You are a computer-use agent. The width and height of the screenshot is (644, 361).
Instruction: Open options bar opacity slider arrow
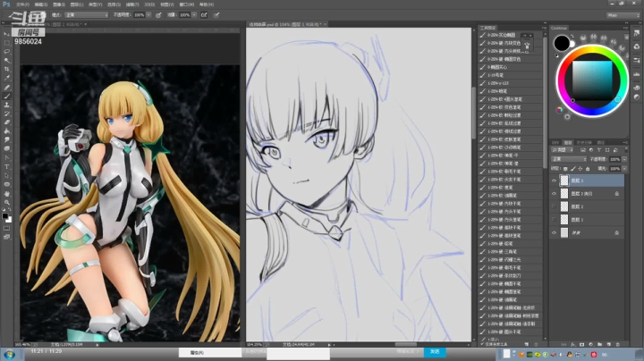click(x=148, y=15)
